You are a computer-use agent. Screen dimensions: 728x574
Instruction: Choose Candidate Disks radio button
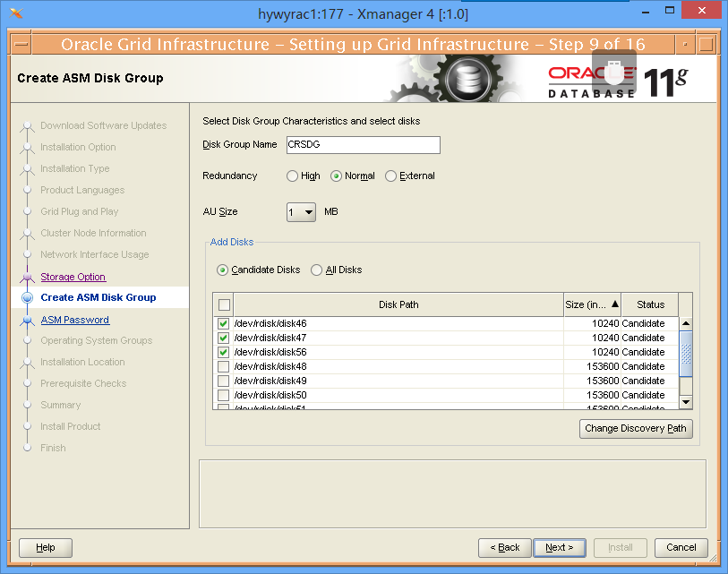(222, 270)
